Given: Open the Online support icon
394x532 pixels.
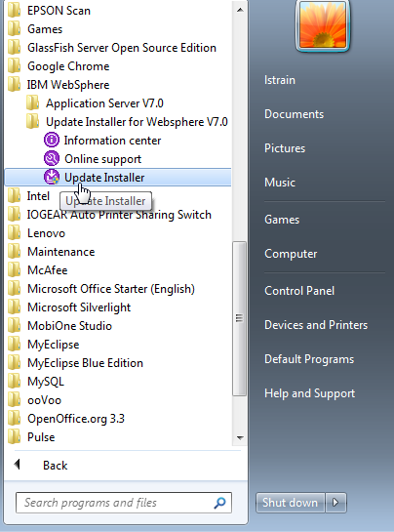Looking at the screenshot, I should pyautogui.click(x=52, y=159).
